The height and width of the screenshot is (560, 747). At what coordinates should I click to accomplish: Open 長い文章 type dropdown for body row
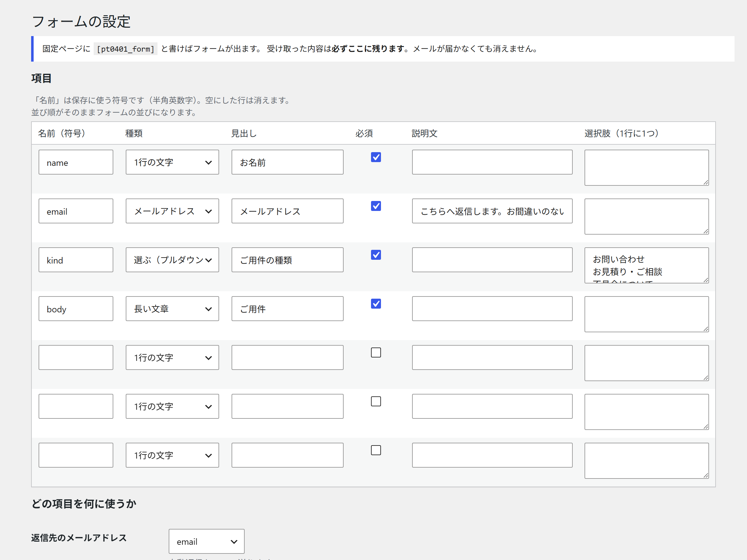pyautogui.click(x=172, y=309)
